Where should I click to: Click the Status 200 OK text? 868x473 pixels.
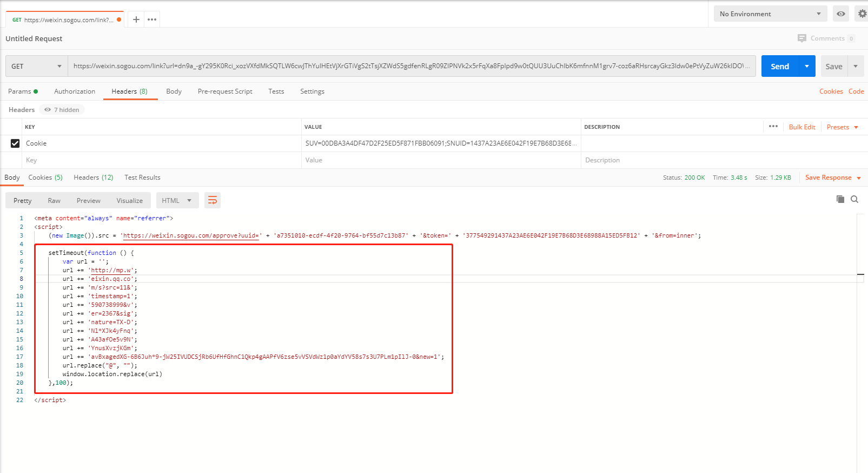[684, 178]
